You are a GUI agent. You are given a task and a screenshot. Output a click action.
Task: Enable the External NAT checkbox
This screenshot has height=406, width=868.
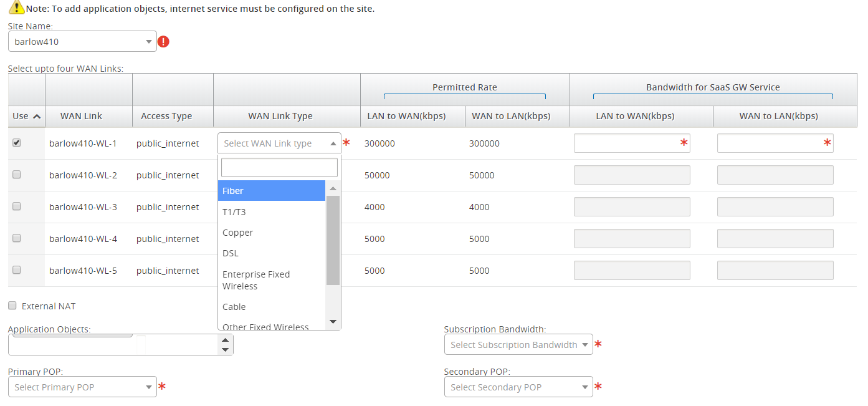(12, 306)
